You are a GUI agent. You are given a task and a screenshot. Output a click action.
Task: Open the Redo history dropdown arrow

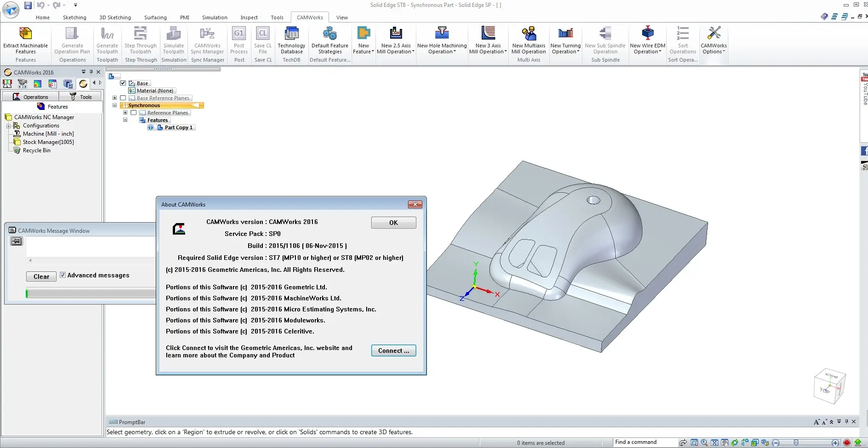point(64,6)
